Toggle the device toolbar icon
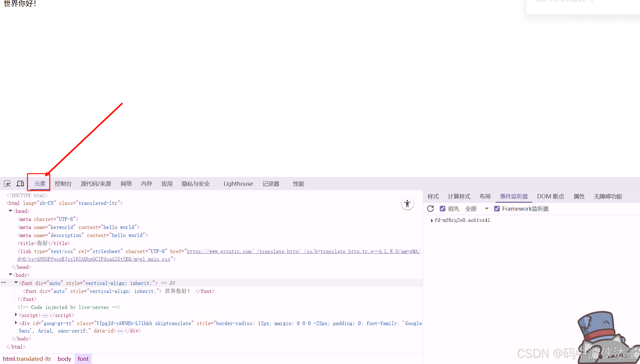 (20, 184)
